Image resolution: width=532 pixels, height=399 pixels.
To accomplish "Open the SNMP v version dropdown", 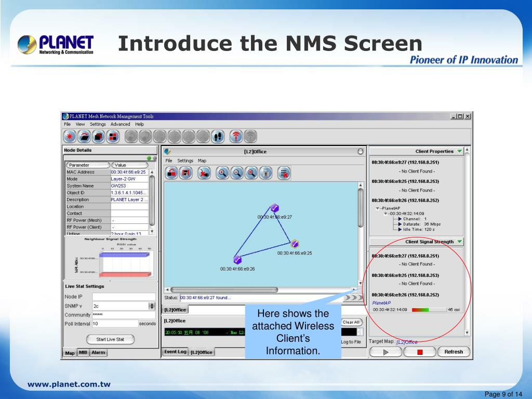I will point(152,306).
